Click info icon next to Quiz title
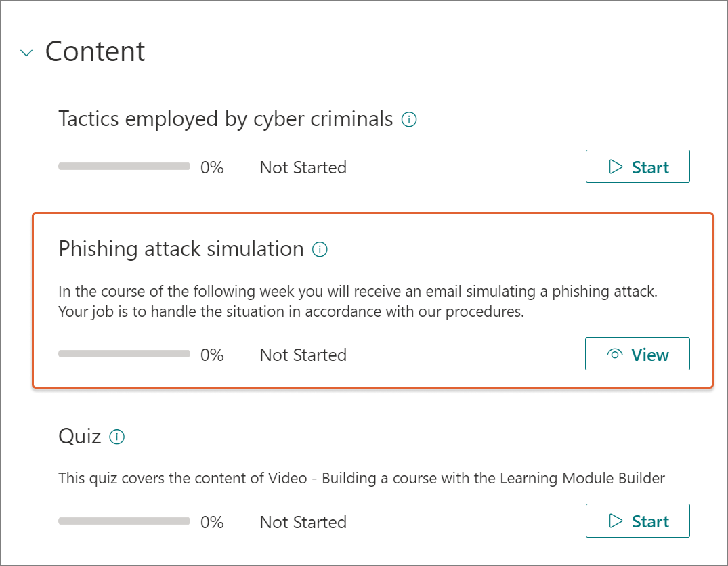 pos(116,437)
